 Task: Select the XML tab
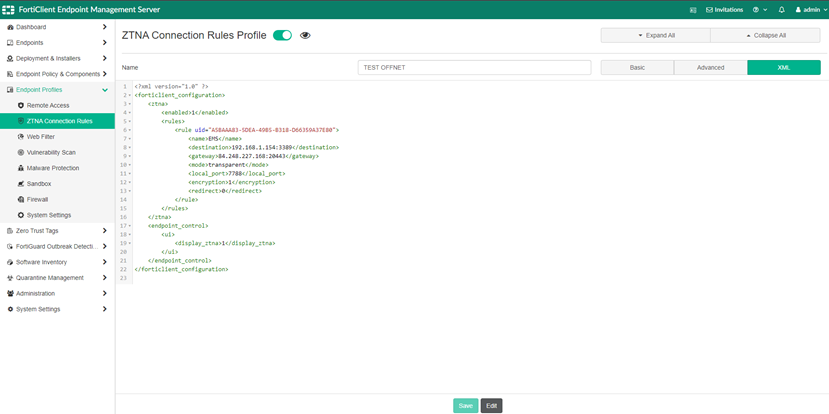coord(784,68)
